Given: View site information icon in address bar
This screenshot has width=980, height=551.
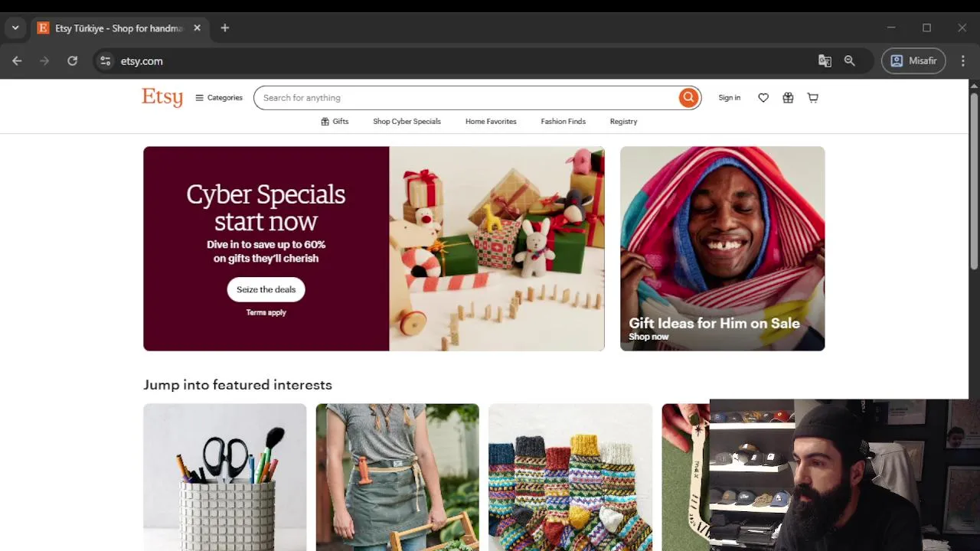Looking at the screenshot, I should pos(106,61).
